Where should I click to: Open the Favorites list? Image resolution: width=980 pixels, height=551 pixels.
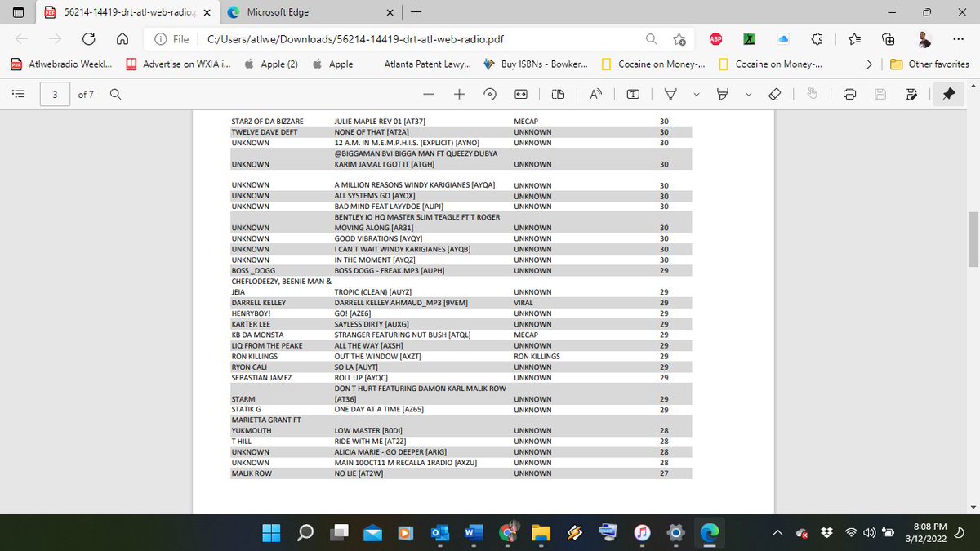click(853, 38)
